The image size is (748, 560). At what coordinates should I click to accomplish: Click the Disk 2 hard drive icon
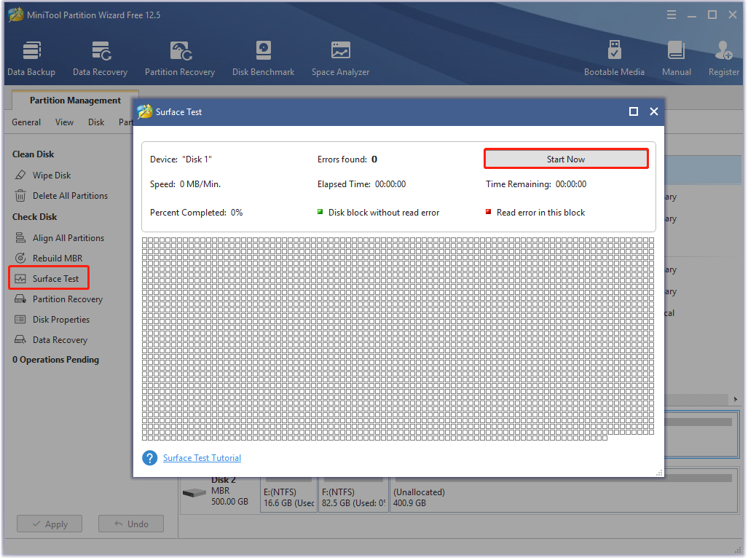pyautogui.click(x=194, y=493)
